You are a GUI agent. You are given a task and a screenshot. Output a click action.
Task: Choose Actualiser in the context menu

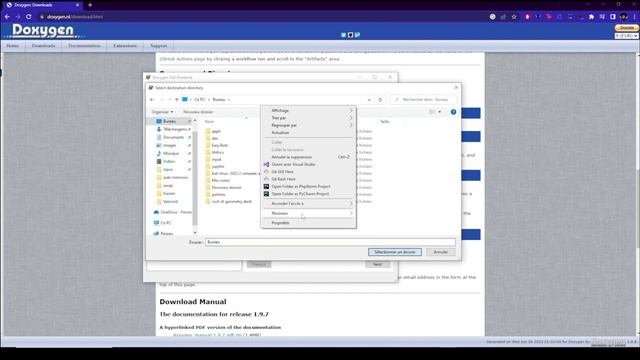308,133
